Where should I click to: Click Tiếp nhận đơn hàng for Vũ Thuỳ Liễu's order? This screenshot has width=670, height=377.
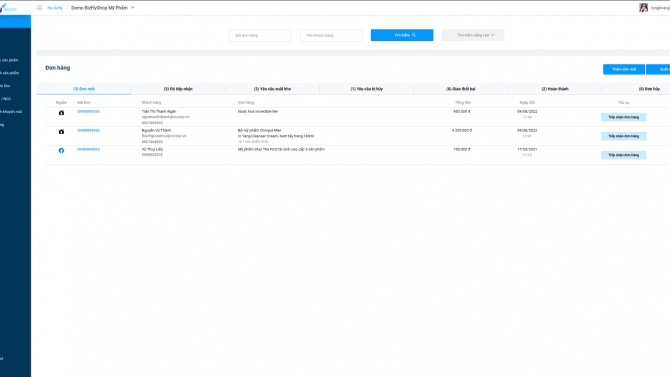click(623, 155)
